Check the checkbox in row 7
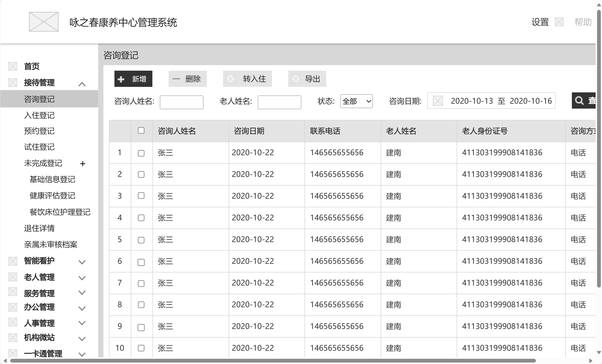Screen dimensions: 602x364 tap(141, 283)
